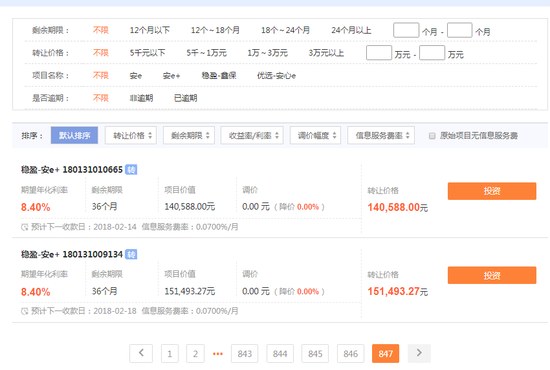Enable 原始项目无信息服务费 checkbox

[432, 136]
